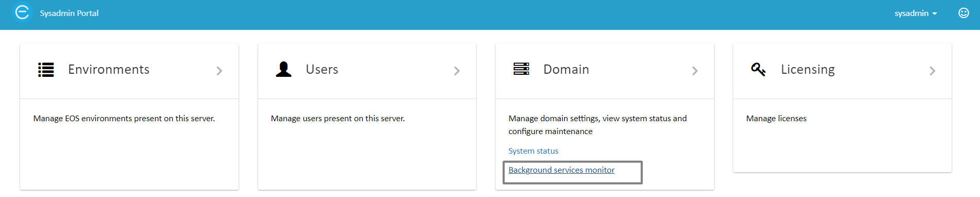Screen dimensions: 980x197
Task: Expand the Environments card chevron
Action: click(x=219, y=71)
